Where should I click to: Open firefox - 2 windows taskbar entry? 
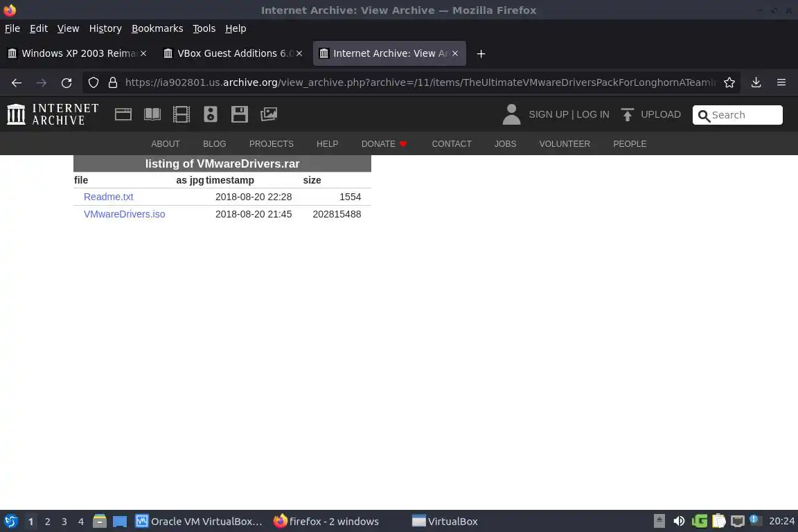[x=326, y=522]
